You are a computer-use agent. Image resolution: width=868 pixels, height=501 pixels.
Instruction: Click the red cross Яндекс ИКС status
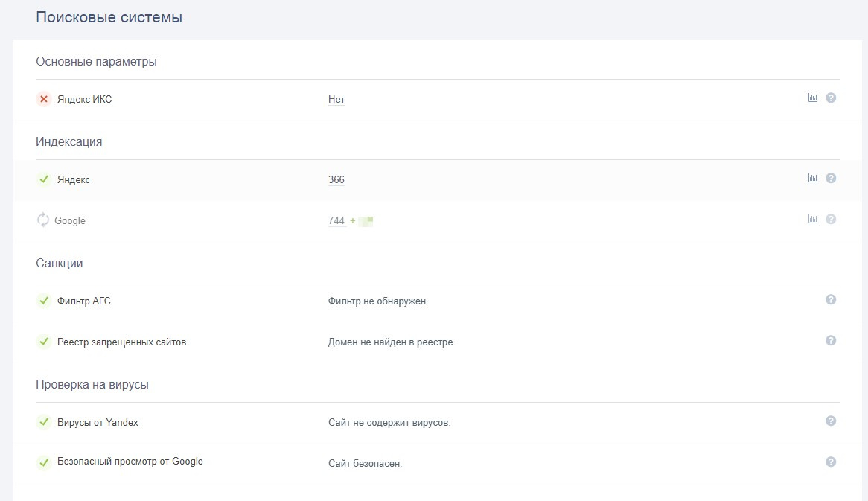click(44, 99)
